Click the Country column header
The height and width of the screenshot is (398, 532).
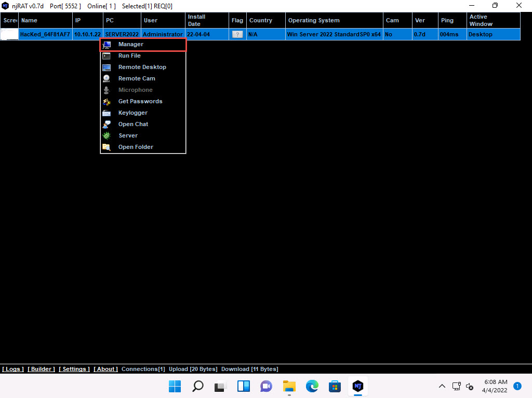tap(261, 21)
